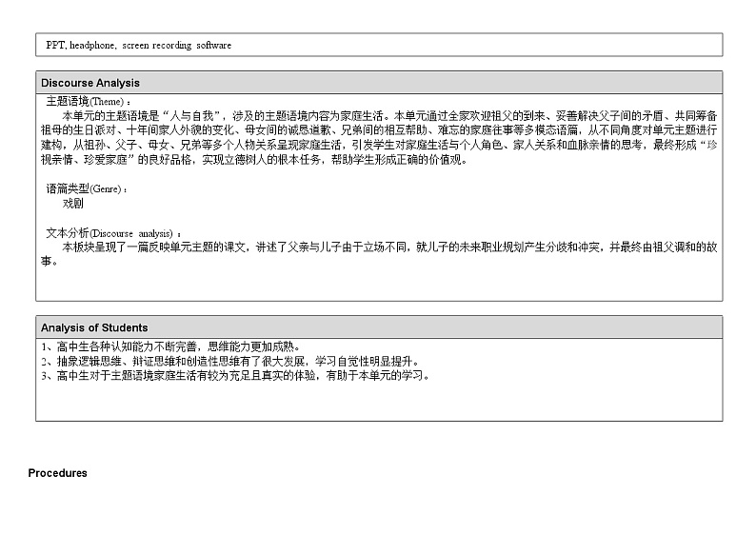
Task: Click the line starting '本板块呈现了一篇反映单元主题的课文'
Action: pyautogui.click(x=389, y=247)
